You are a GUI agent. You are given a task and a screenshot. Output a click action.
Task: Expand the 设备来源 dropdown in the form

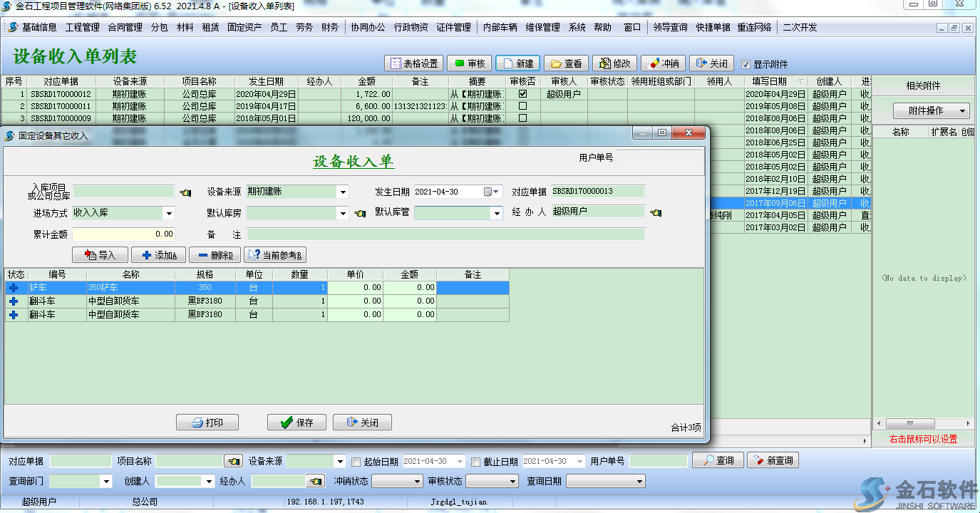[343, 192]
